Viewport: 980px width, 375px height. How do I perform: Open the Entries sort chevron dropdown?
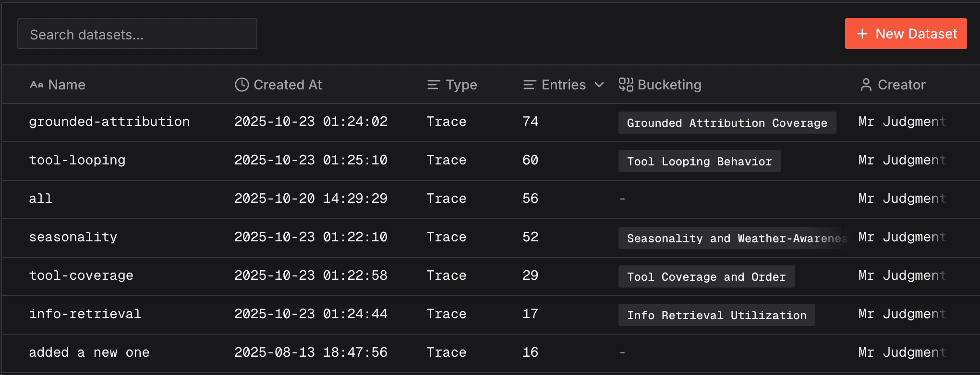[599, 85]
